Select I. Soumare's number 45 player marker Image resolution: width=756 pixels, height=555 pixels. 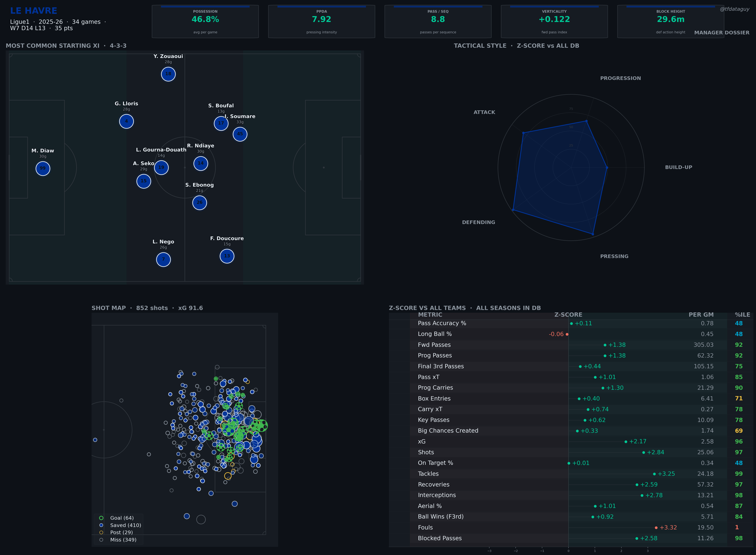[240, 134]
